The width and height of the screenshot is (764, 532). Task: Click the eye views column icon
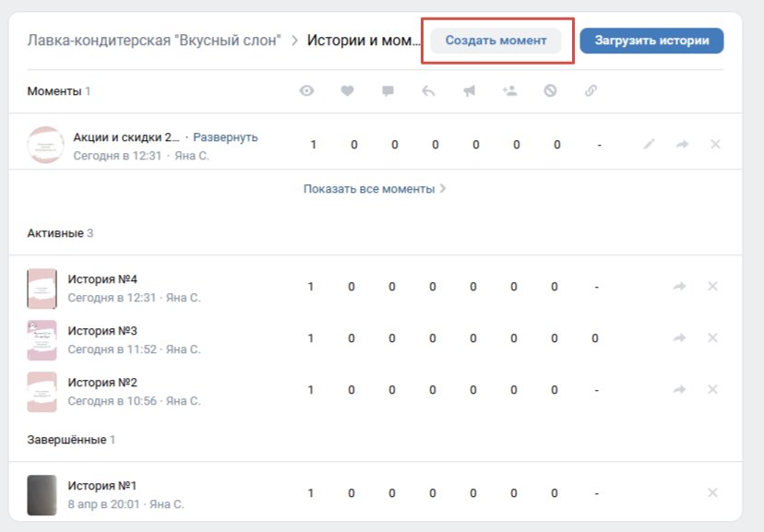pos(306,90)
